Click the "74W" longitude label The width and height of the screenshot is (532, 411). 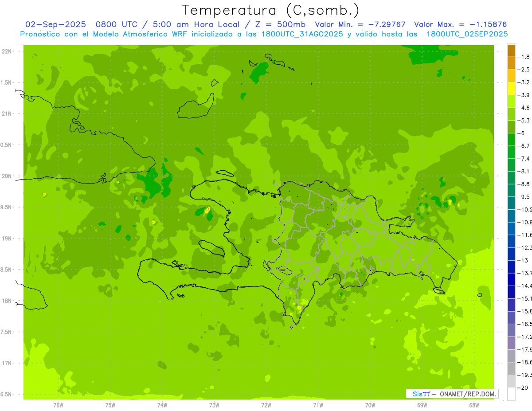[162, 405]
